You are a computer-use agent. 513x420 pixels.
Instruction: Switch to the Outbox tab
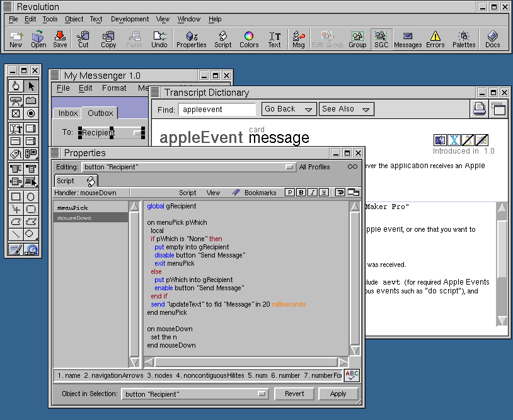pyautogui.click(x=100, y=113)
